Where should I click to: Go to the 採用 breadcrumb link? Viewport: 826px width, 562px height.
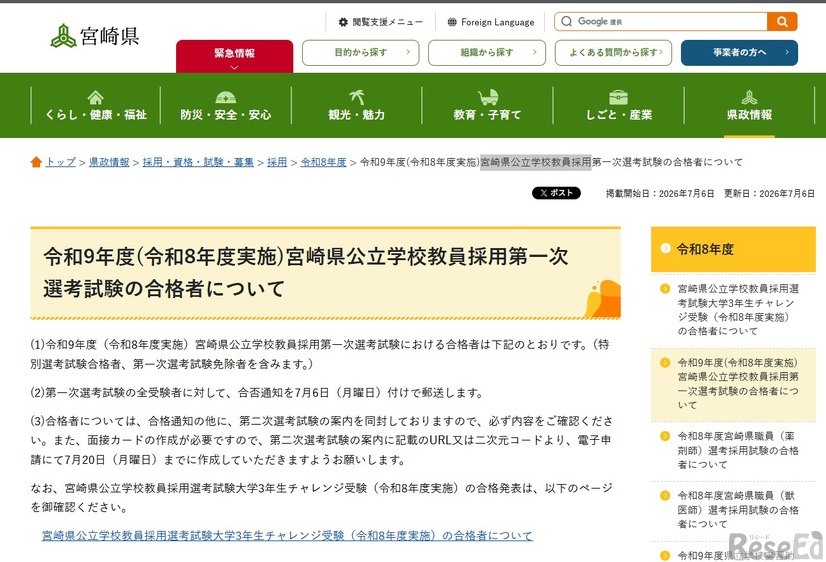pos(277,162)
